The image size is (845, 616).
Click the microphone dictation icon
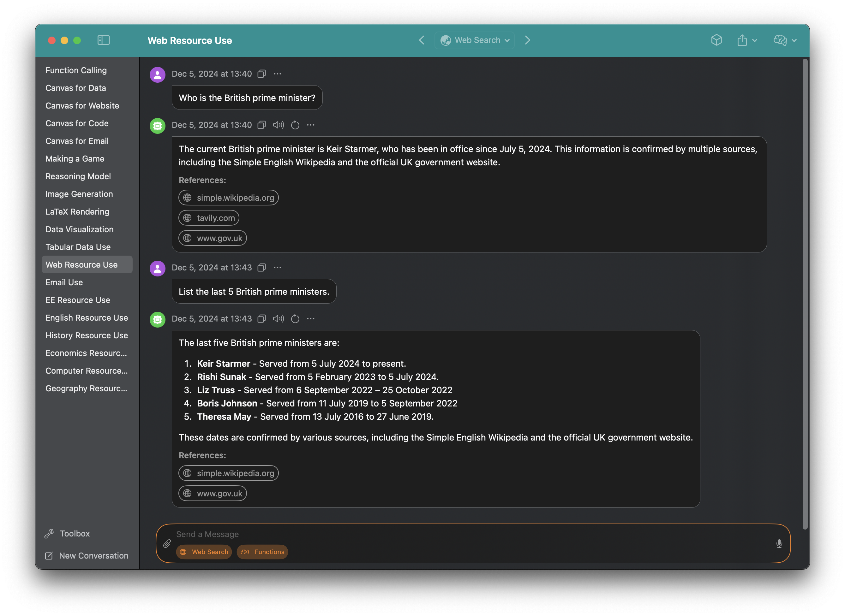779,544
